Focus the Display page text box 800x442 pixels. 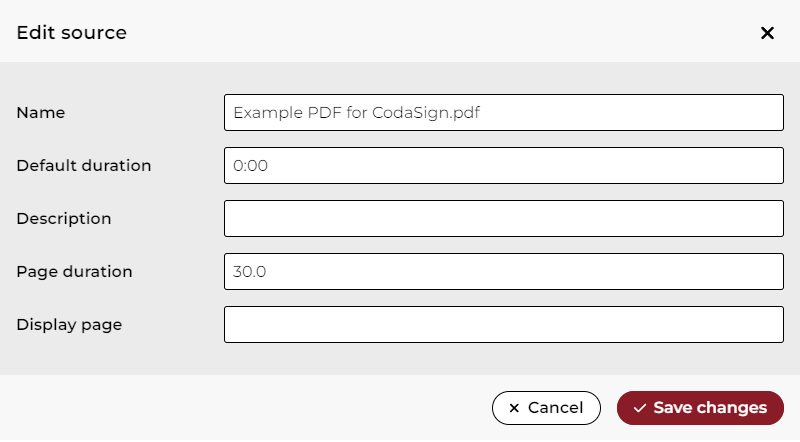point(503,324)
